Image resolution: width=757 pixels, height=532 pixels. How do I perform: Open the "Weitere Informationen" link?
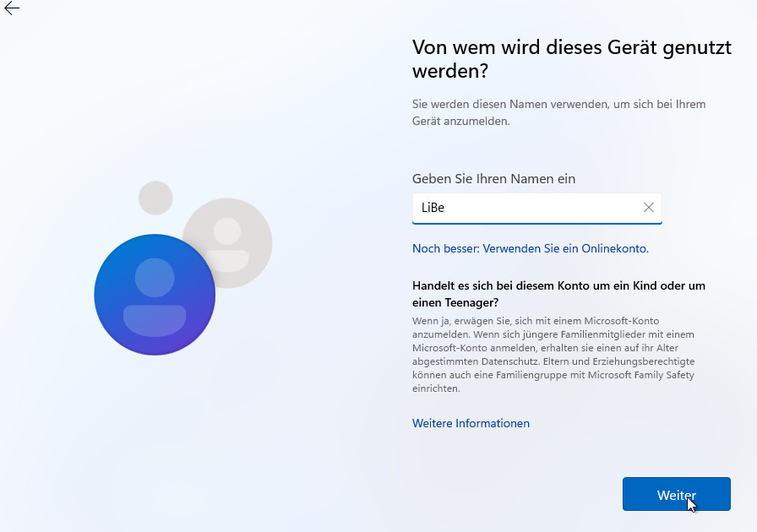point(471,423)
